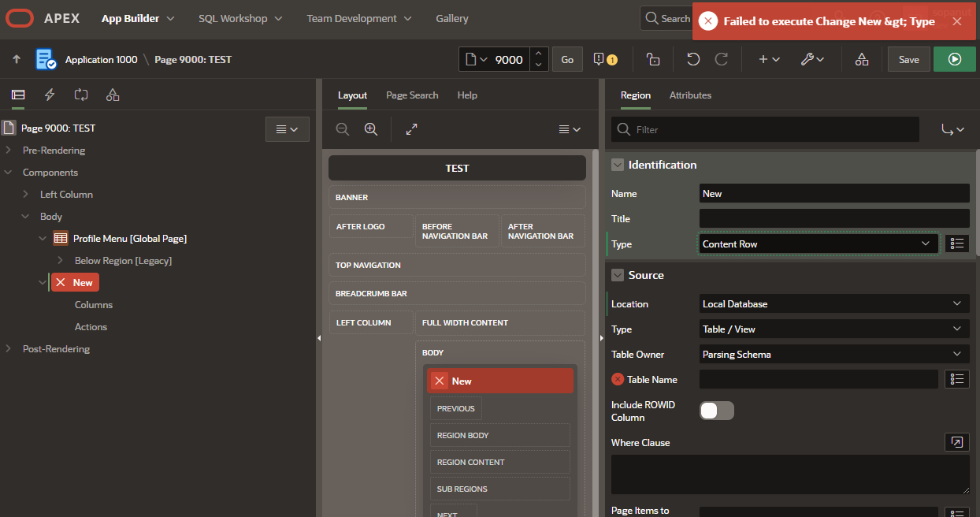Open the Processing tab icon

pos(81,95)
